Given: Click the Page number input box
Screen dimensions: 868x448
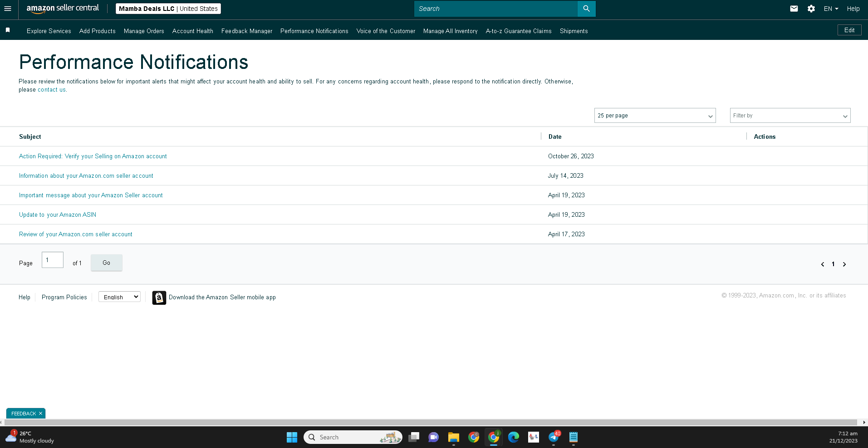Looking at the screenshot, I should [53, 260].
